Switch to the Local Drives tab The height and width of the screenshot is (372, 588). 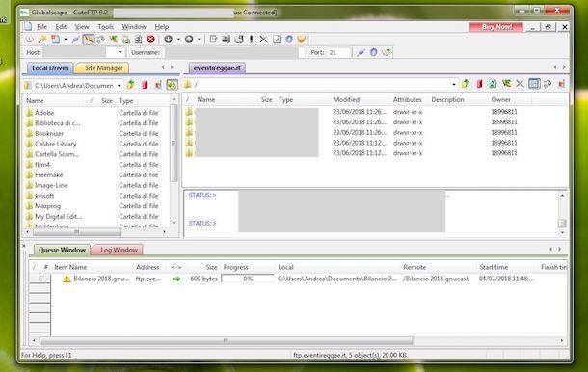tap(50, 67)
